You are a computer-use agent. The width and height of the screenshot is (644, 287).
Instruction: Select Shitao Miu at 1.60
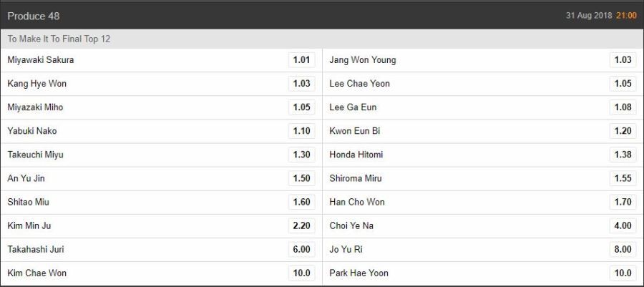tap(301, 202)
